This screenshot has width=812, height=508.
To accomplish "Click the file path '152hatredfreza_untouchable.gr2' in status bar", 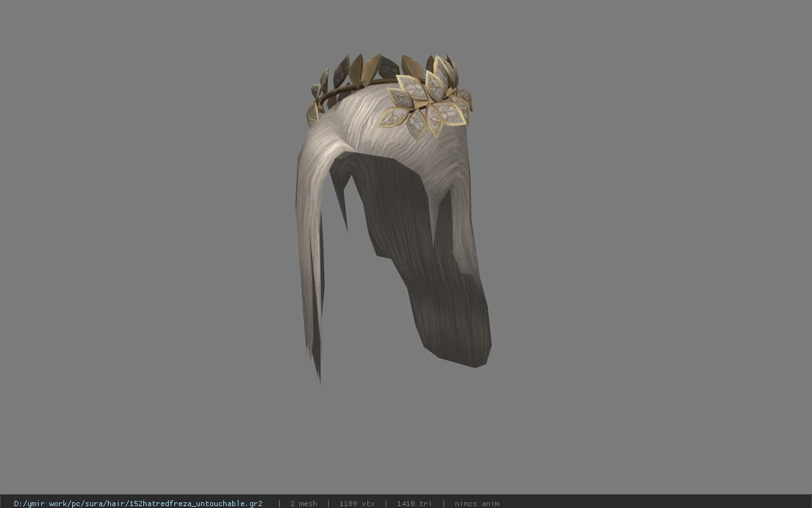I will point(138,504).
